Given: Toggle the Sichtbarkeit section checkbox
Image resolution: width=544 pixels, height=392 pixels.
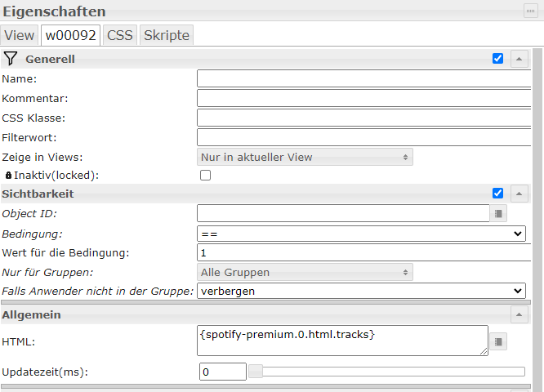Looking at the screenshot, I should click(498, 194).
